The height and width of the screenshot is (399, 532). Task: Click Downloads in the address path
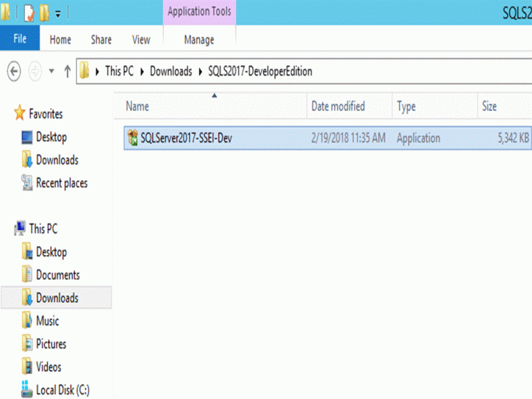click(171, 71)
